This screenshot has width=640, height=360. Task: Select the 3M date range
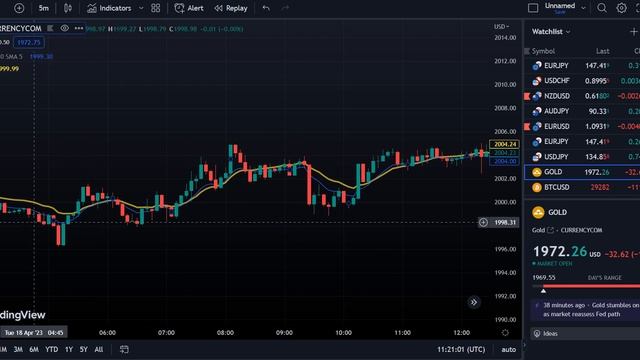pyautogui.click(x=18, y=349)
